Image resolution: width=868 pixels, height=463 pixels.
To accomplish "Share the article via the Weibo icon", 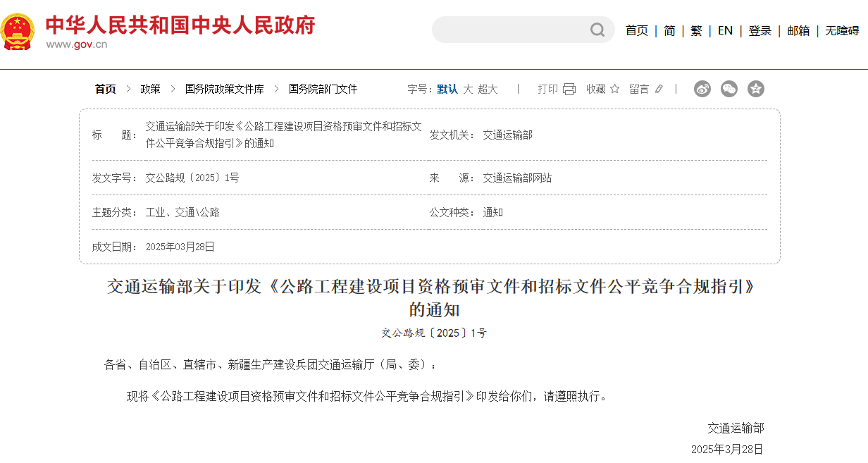I will pyautogui.click(x=702, y=89).
